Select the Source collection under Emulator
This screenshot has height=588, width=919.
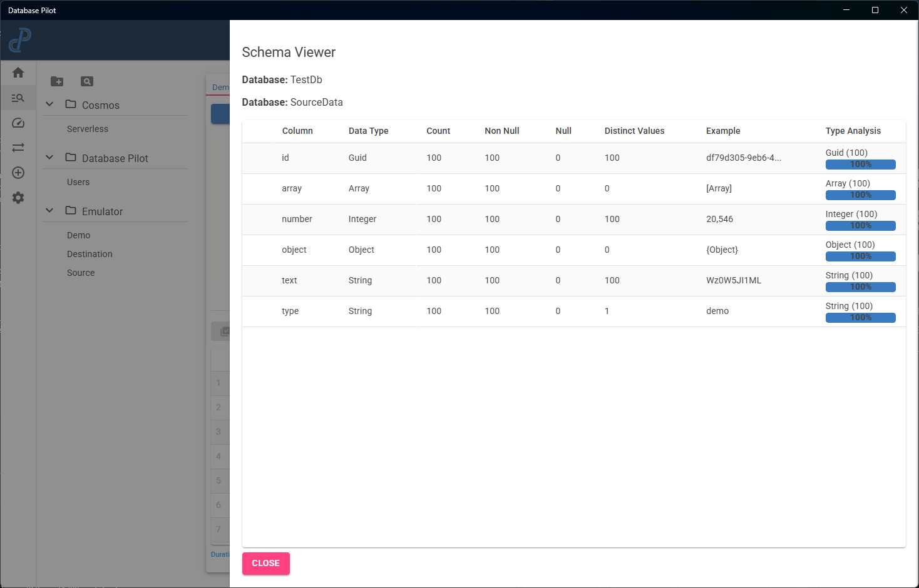pyautogui.click(x=81, y=273)
